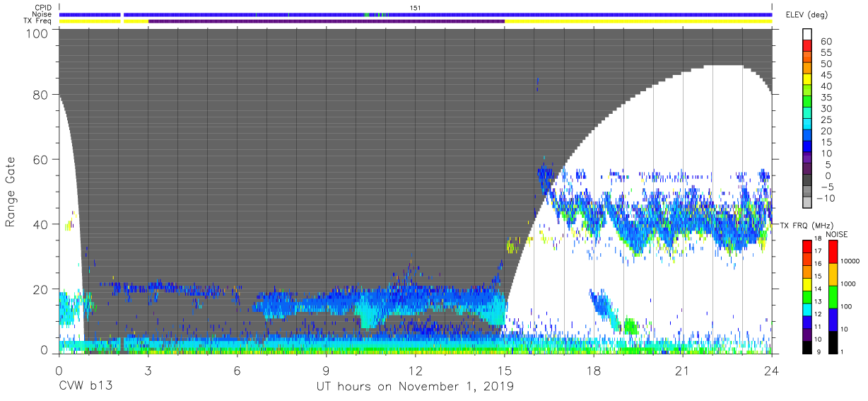Image resolution: width=868 pixels, height=401 pixels.
Task: Click the Range Gate axis title
Action: tap(11, 192)
